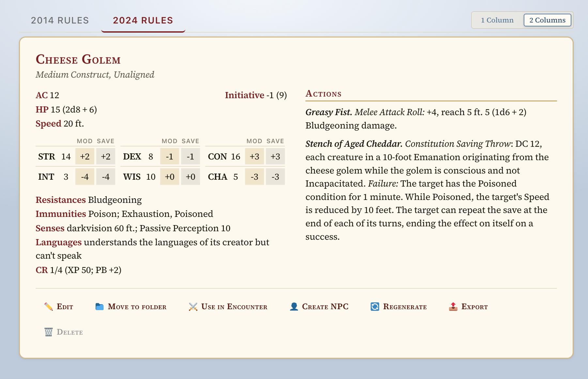Click the Resistances Bludgeoning line
This screenshot has height=379, width=588.
point(89,200)
